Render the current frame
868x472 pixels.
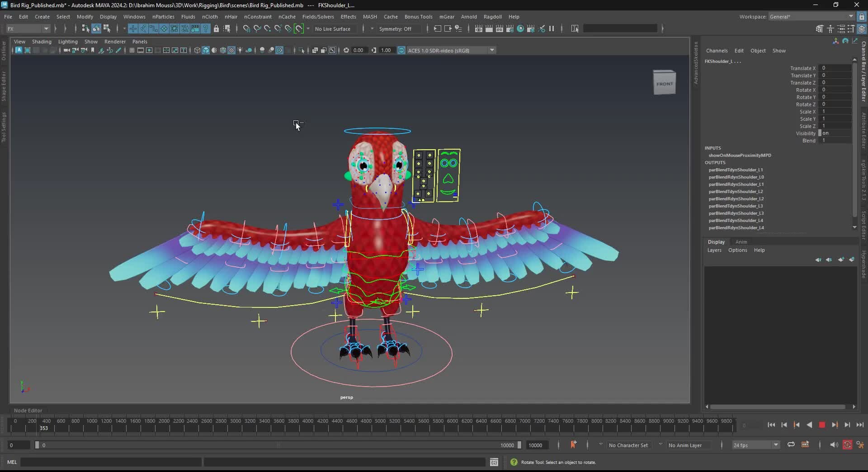478,28
